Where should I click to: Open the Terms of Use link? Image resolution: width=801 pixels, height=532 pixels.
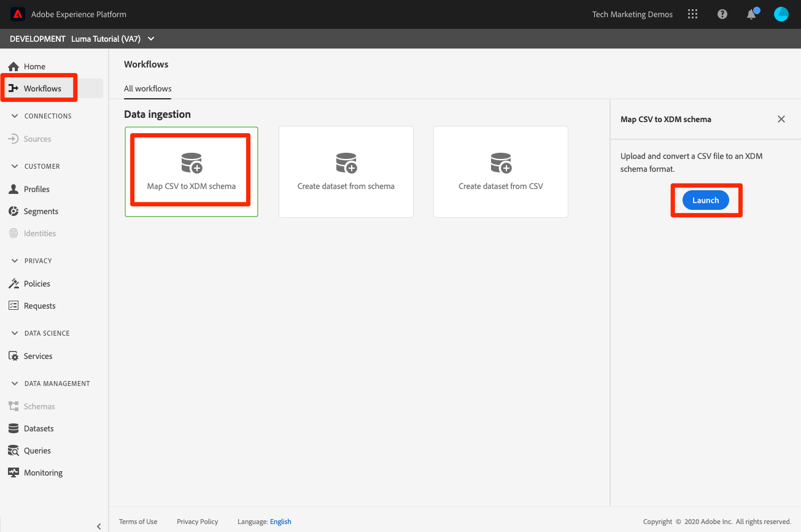138,522
